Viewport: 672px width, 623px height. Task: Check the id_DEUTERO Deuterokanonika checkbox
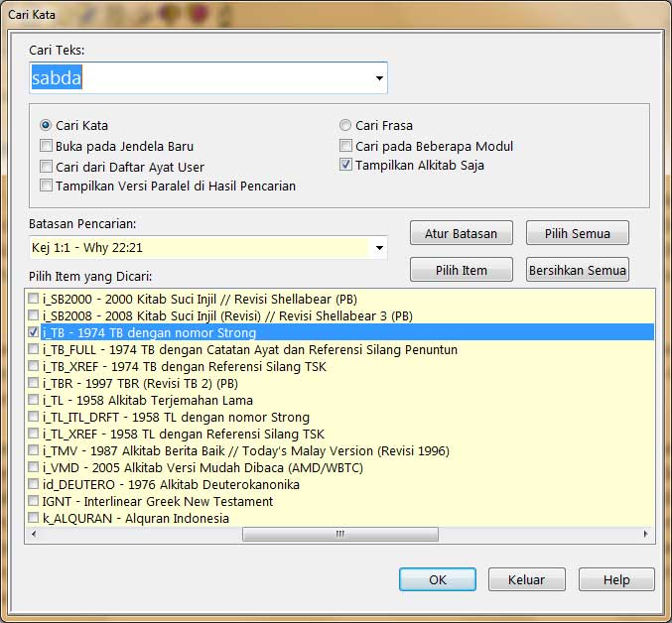[x=33, y=484]
